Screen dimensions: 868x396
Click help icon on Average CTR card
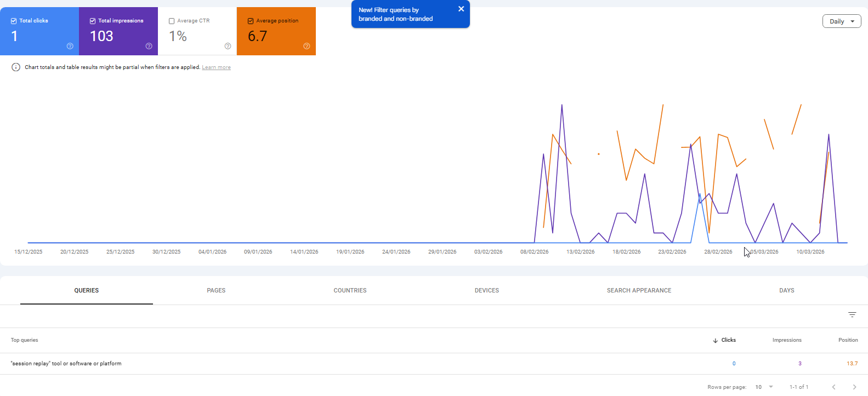click(228, 46)
